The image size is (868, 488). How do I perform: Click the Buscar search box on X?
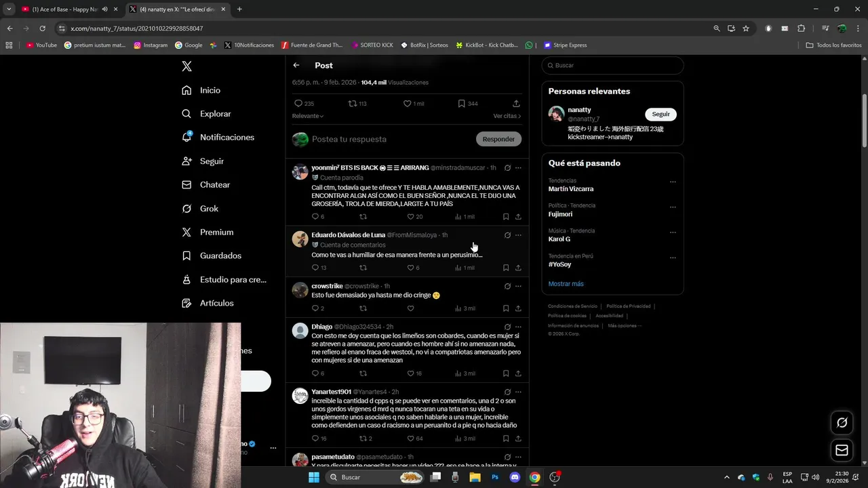click(612, 65)
